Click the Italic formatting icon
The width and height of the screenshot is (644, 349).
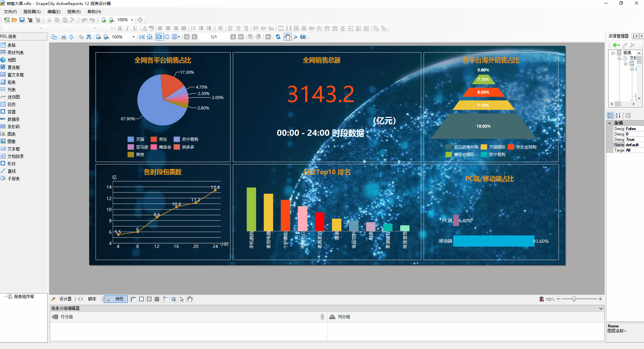[x=128, y=28]
